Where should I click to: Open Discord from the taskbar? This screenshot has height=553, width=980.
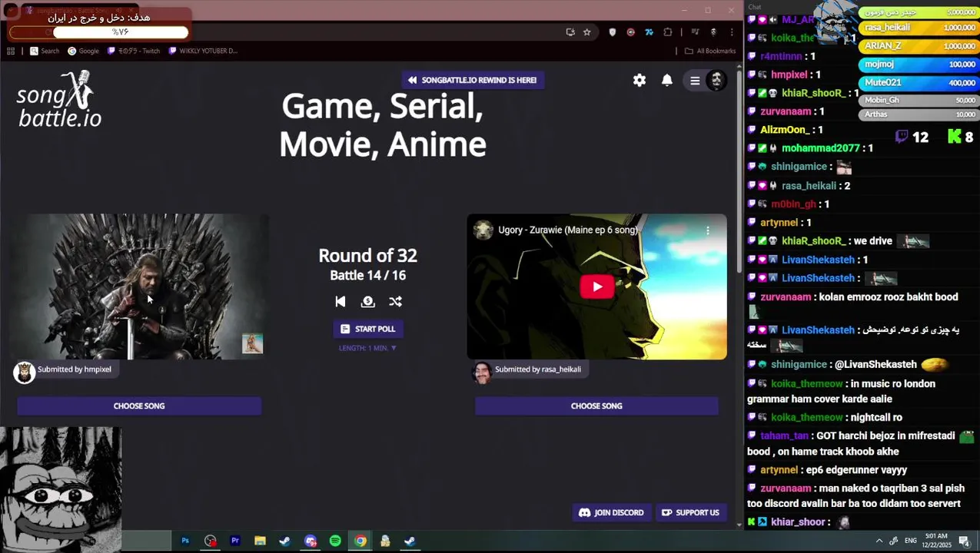coord(310,541)
